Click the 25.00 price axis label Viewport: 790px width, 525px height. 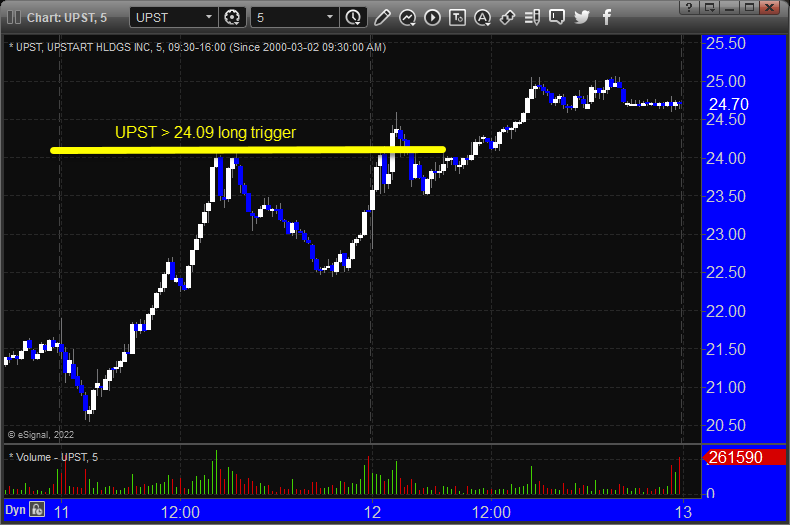click(x=726, y=81)
